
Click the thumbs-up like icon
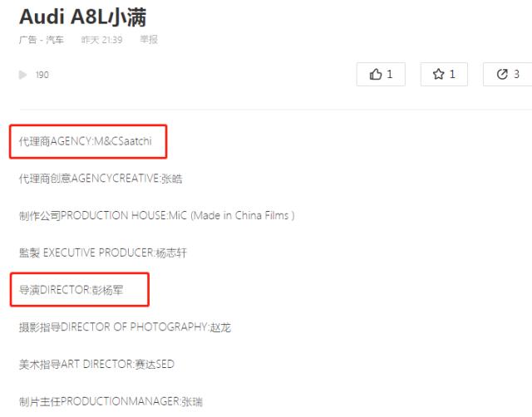click(376, 74)
